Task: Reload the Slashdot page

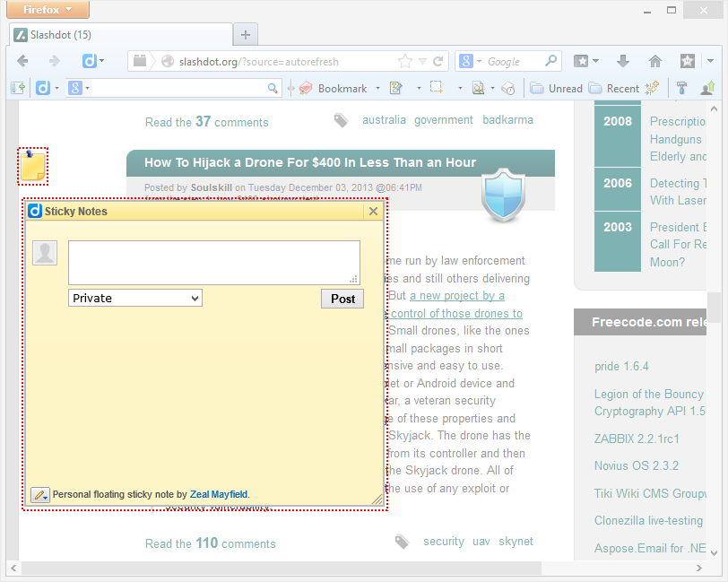Action: click(438, 61)
